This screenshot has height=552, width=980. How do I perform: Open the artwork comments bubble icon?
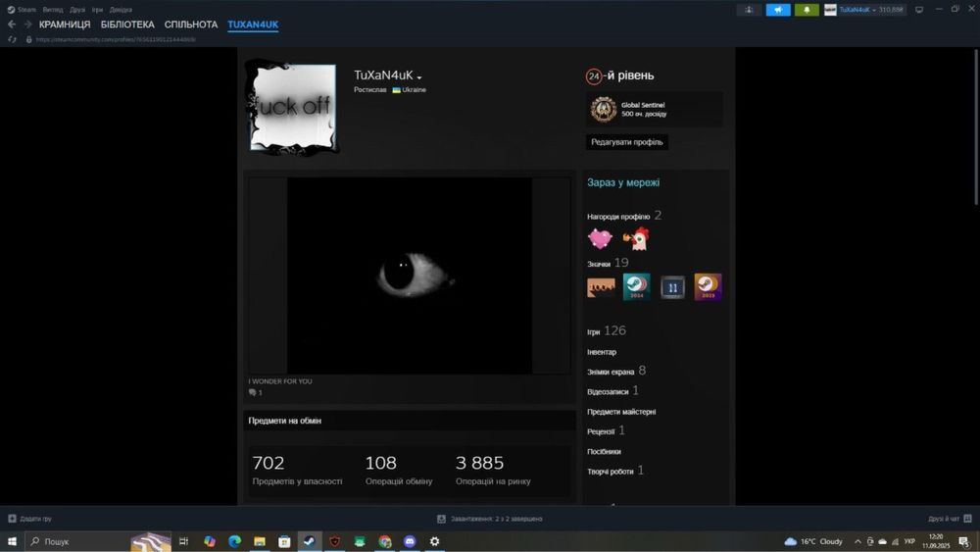click(x=253, y=392)
